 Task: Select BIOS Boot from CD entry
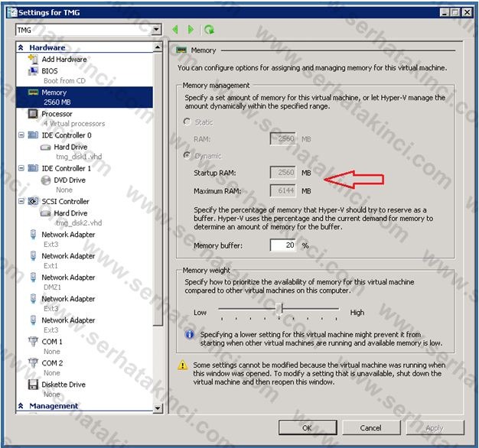tap(84, 76)
